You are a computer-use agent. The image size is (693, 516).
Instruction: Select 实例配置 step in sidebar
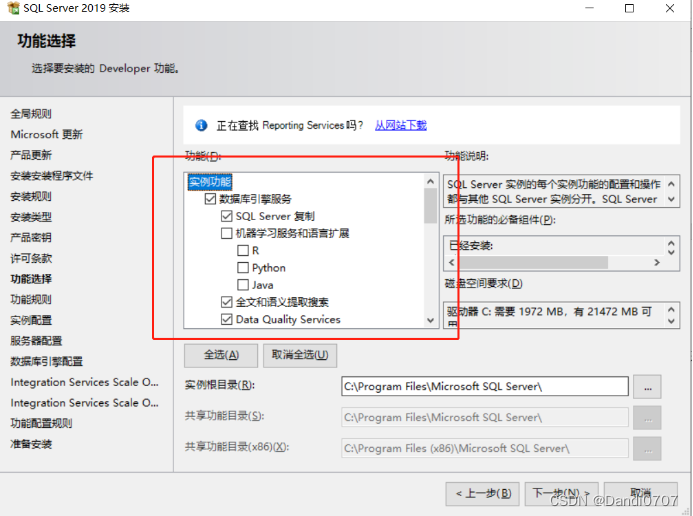(x=31, y=320)
